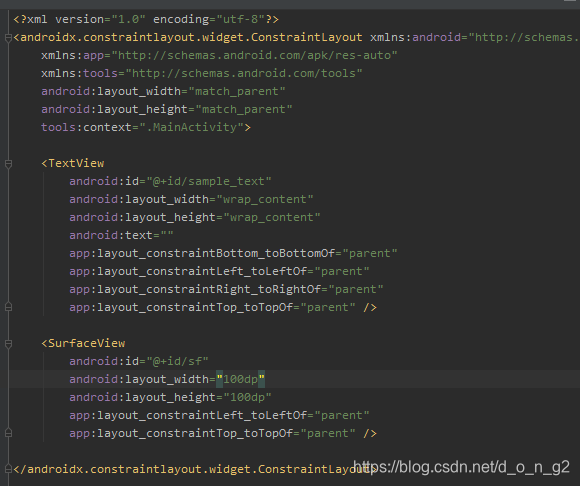Click root layout_width "match_parent" value

[237, 91]
